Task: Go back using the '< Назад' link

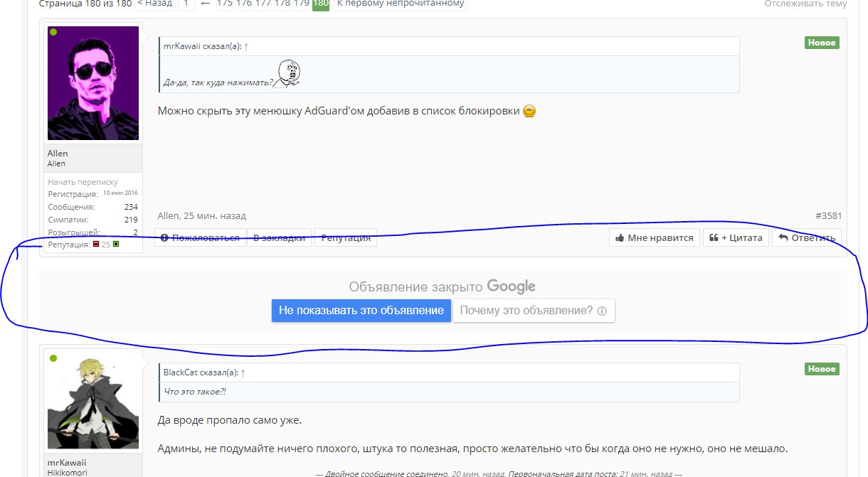Action: point(154,4)
